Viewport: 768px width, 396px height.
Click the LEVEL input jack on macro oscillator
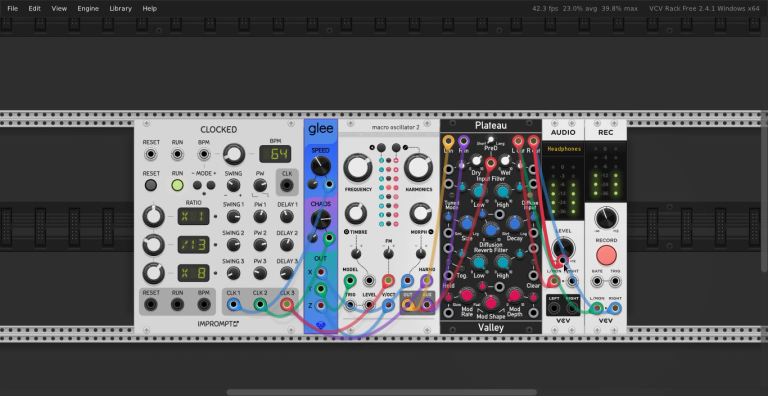pos(369,305)
